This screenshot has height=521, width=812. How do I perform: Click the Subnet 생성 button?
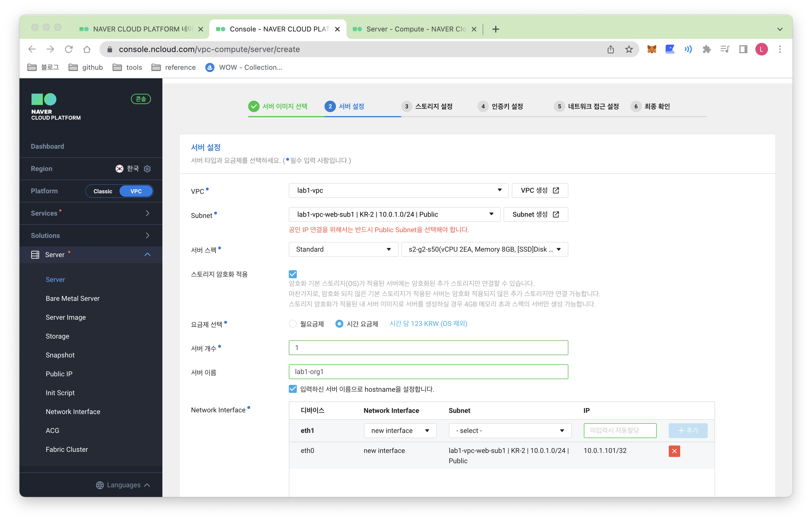pos(535,214)
